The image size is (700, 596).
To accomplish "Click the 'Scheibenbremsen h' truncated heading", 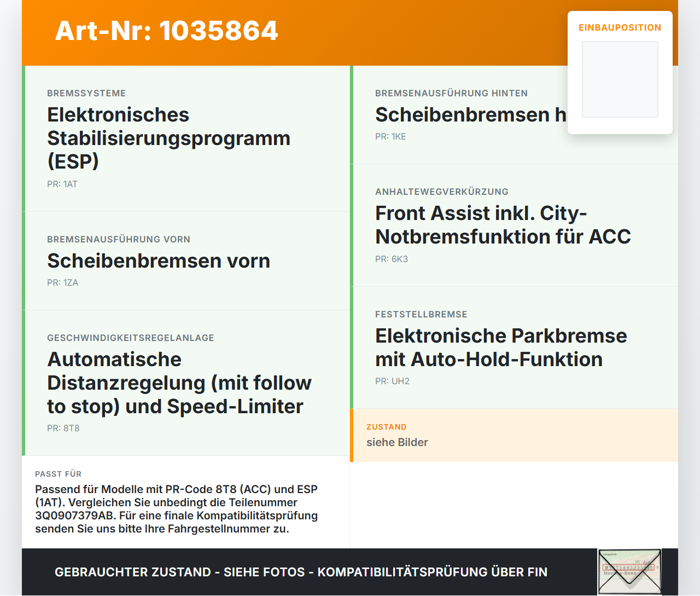I will pyautogui.click(x=471, y=114).
